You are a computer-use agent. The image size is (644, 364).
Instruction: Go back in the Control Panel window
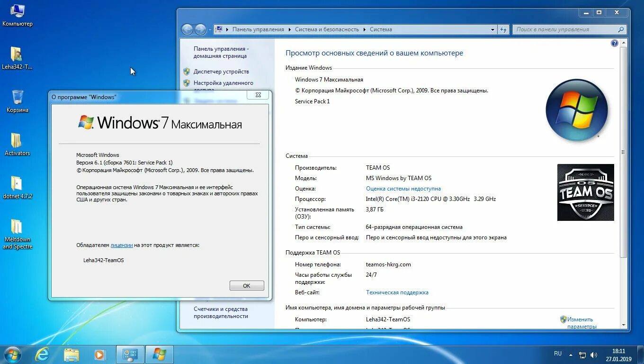coord(188,29)
